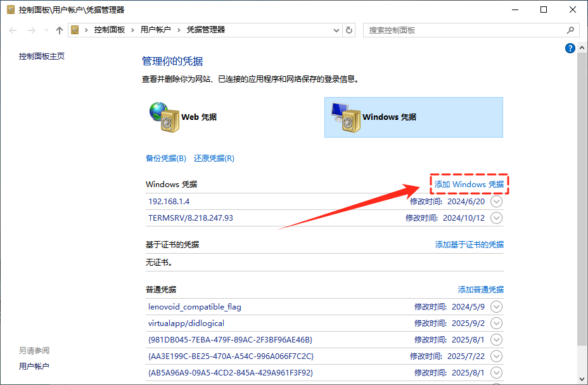The image size is (588, 385).
Task: Open 用户帐户 link under 另请参阅
Action: point(34,366)
